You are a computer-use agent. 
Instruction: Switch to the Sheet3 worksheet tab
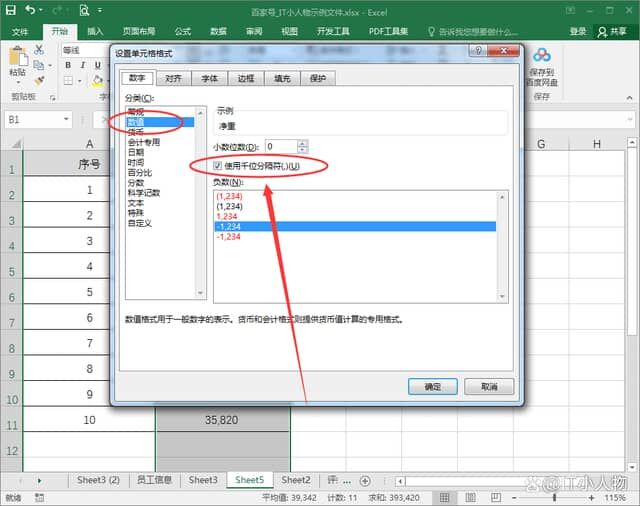tap(203, 480)
